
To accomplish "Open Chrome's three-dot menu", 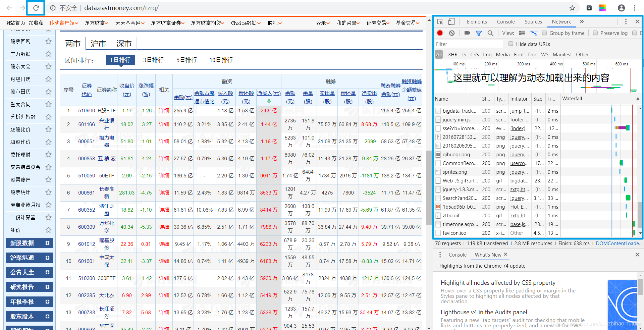I will click(635, 8).
